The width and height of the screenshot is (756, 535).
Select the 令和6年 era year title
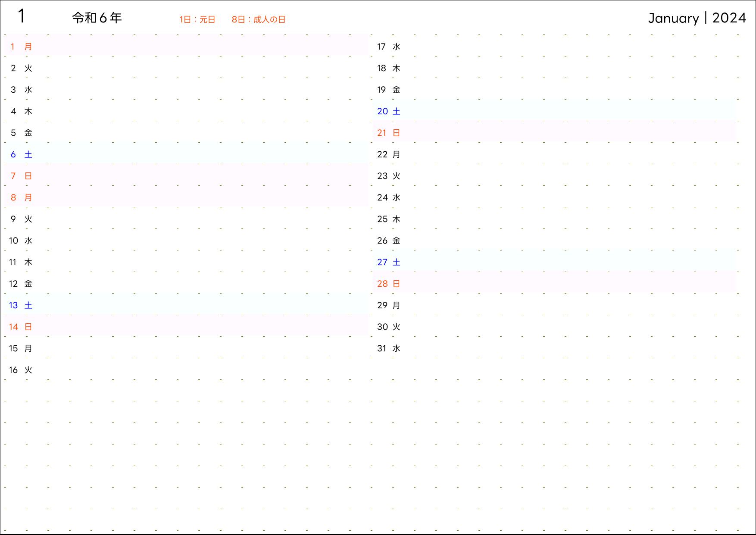point(97,18)
